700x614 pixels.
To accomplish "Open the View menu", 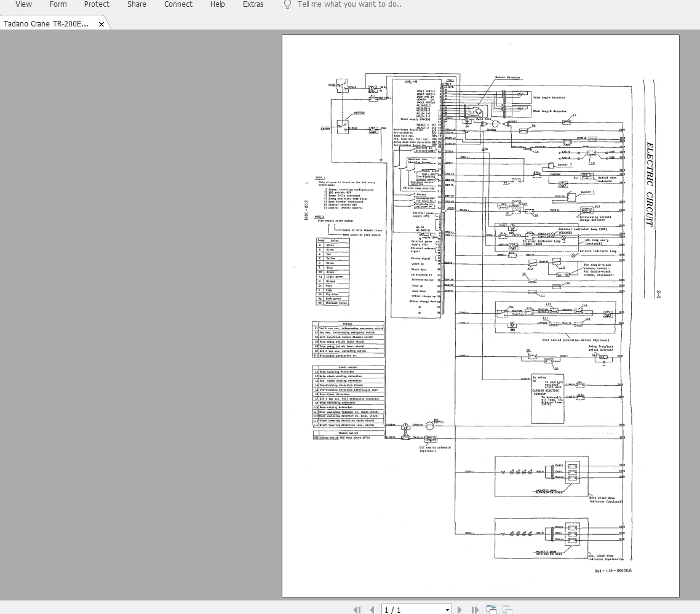I will pos(24,4).
